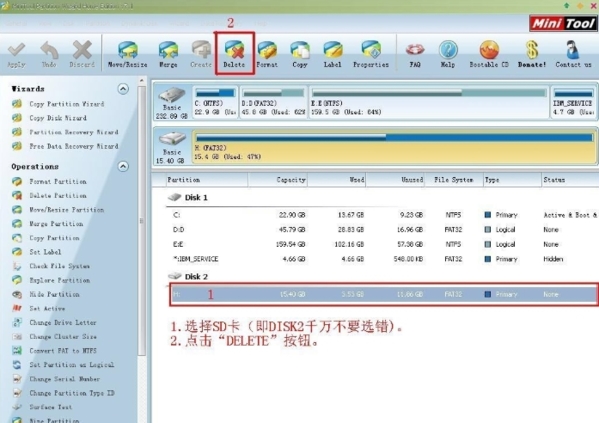Select IBM_SERVICE block in disk map
599x423 pixels.
tap(573, 102)
